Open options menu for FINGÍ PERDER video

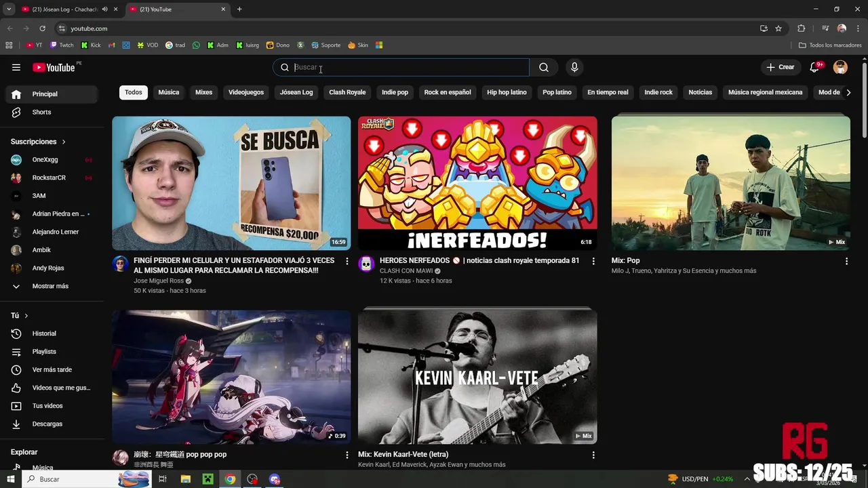point(347,261)
